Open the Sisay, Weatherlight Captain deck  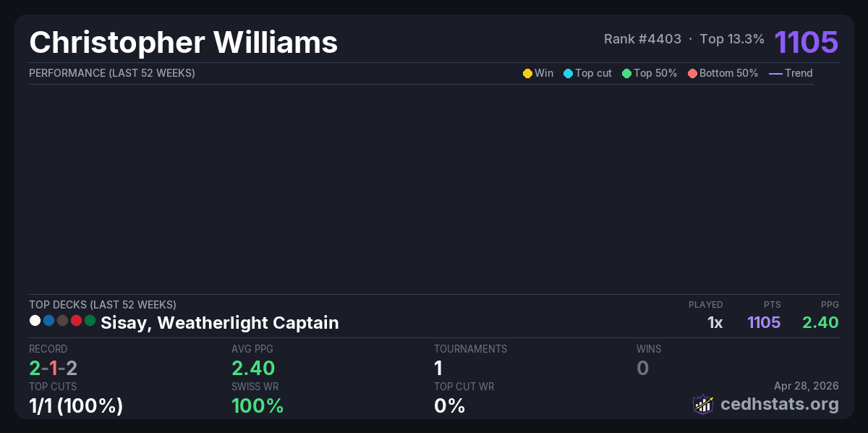[x=219, y=323]
